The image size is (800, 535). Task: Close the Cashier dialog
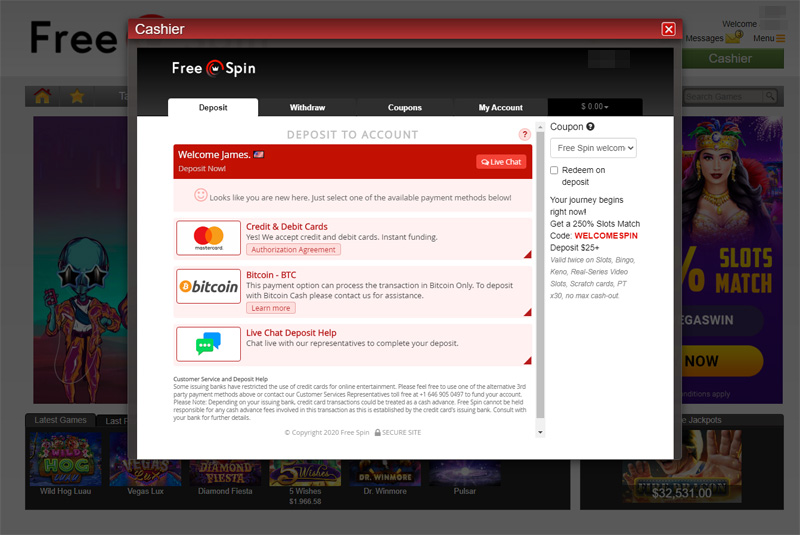(668, 29)
